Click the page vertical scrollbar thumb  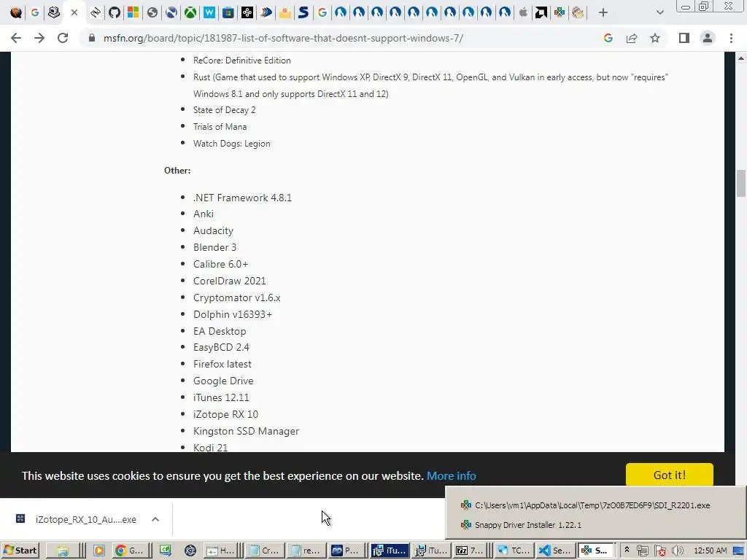pyautogui.click(x=741, y=183)
